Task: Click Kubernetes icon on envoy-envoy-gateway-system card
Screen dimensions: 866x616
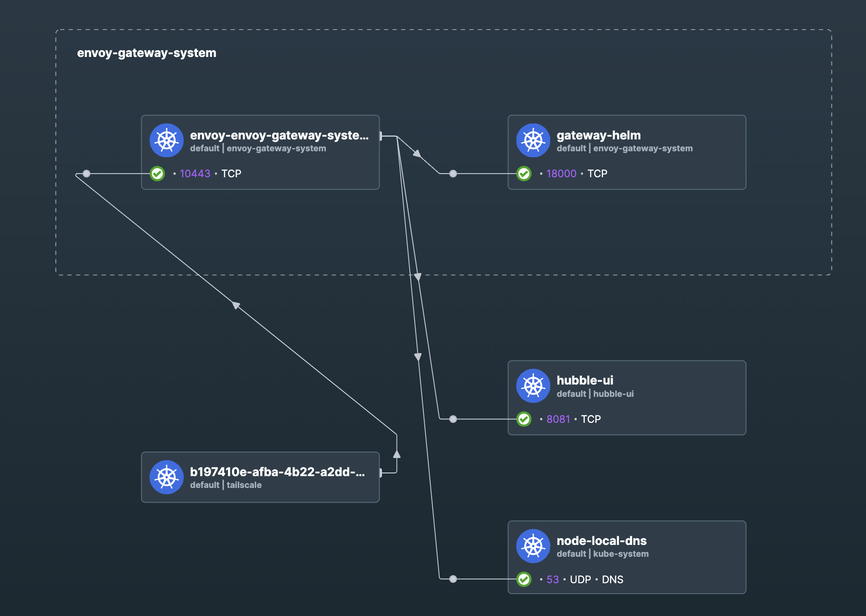Action: pyautogui.click(x=167, y=140)
